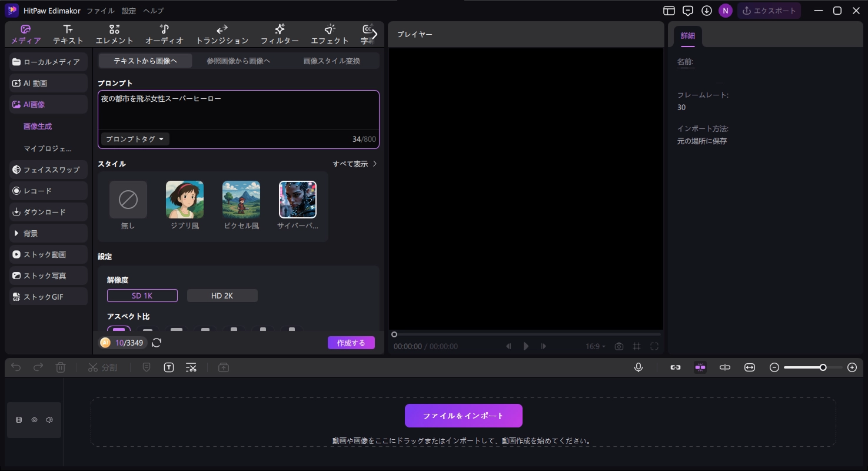Select the テキストから画像へ tab
Image resolution: width=868 pixels, height=471 pixels.
(x=145, y=61)
